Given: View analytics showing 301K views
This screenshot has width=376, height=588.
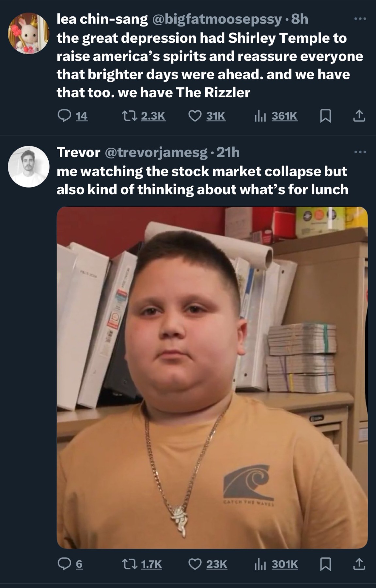Looking at the screenshot, I should [276, 564].
